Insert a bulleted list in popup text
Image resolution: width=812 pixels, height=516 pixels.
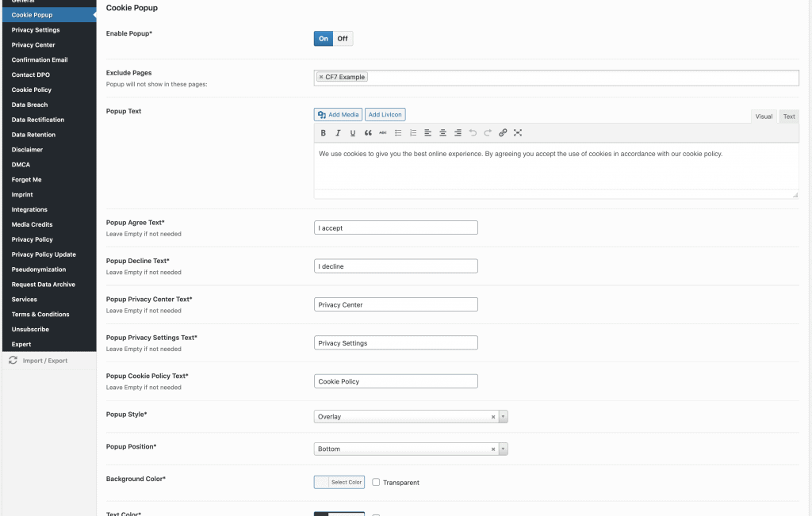point(398,132)
